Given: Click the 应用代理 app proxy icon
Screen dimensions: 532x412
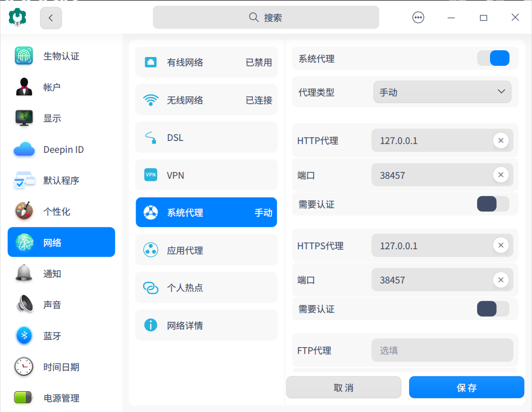Looking at the screenshot, I should pos(151,250).
